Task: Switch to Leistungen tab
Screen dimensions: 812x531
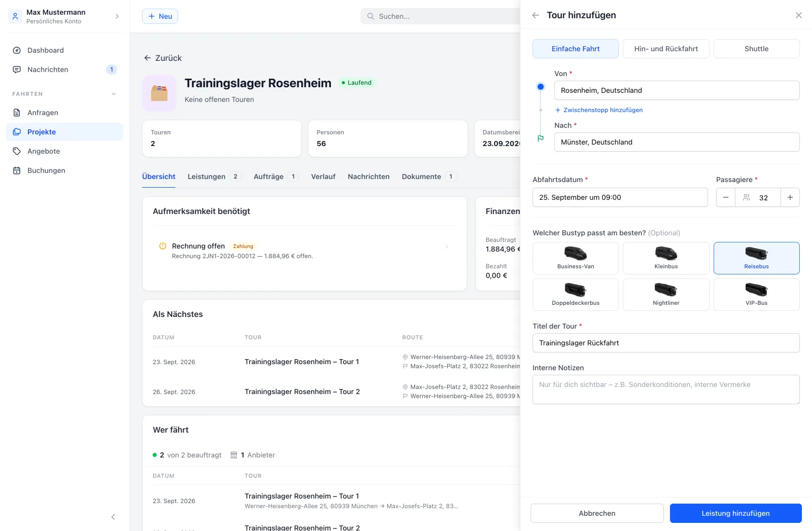Action: [x=214, y=176]
